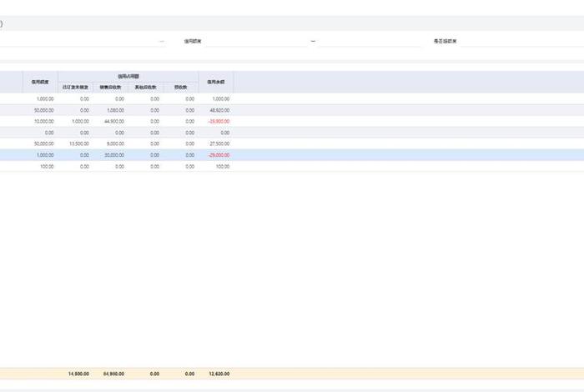Viewport: 584px width, 392px height.
Task: Select the 48,920.00 credit balance cell
Action: [218, 110]
